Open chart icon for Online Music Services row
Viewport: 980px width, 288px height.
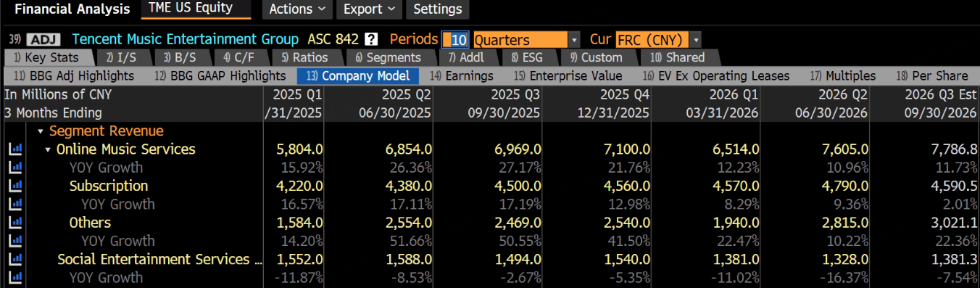[x=15, y=149]
